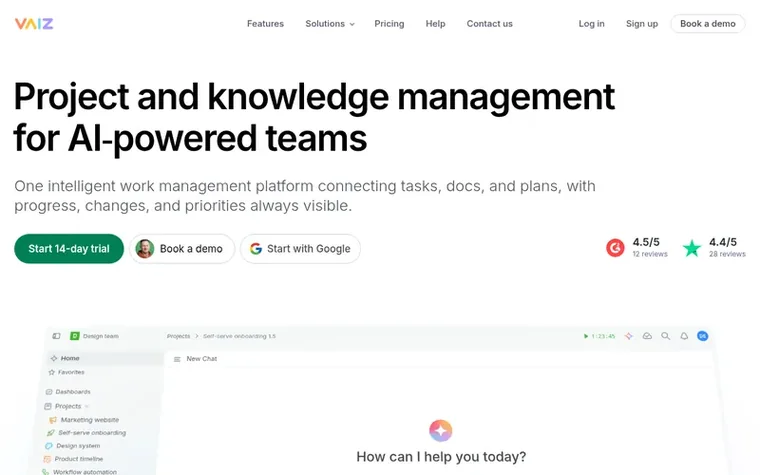
Task: Start the 14-day trial
Action: pos(69,249)
